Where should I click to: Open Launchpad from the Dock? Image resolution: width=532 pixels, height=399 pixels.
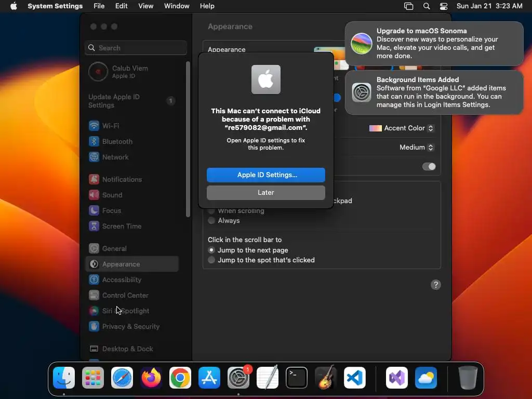tap(93, 378)
